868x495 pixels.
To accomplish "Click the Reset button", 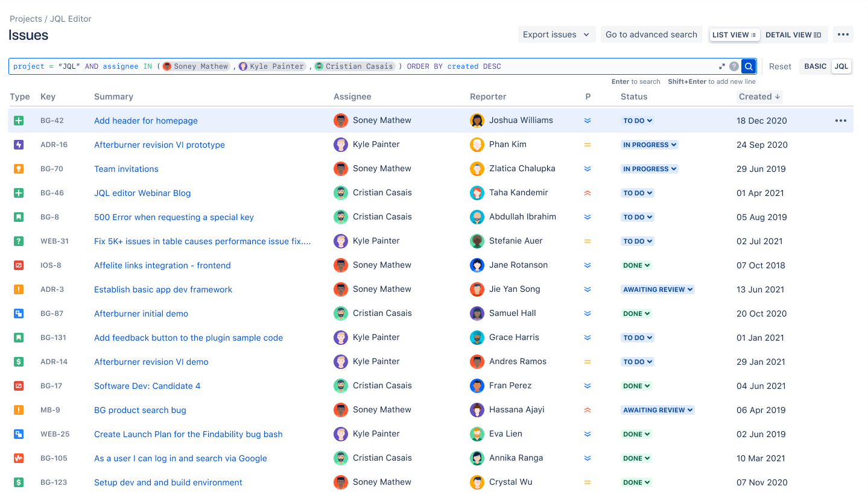I will pos(780,66).
